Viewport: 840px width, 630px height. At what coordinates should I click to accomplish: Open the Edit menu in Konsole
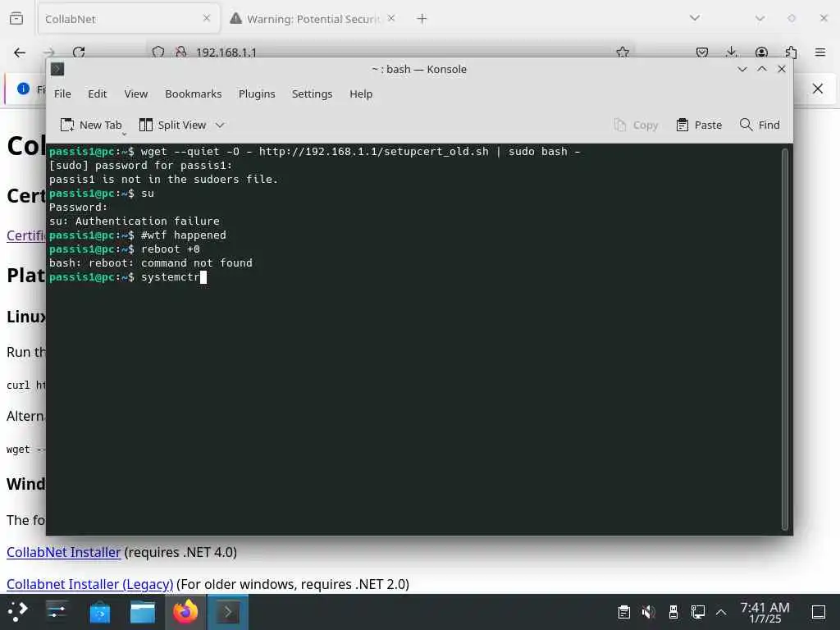[x=98, y=94]
